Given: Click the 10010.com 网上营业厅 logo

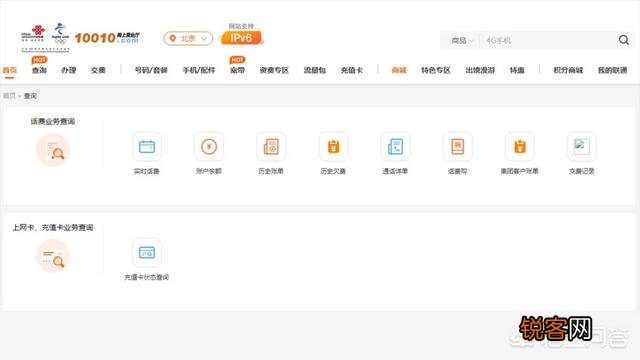Looking at the screenshot, I should [x=107, y=38].
